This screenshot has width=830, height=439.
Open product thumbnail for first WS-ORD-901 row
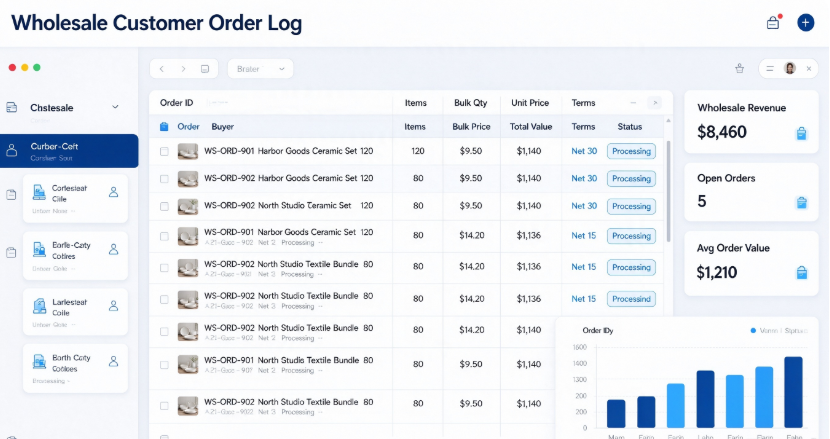(188, 151)
